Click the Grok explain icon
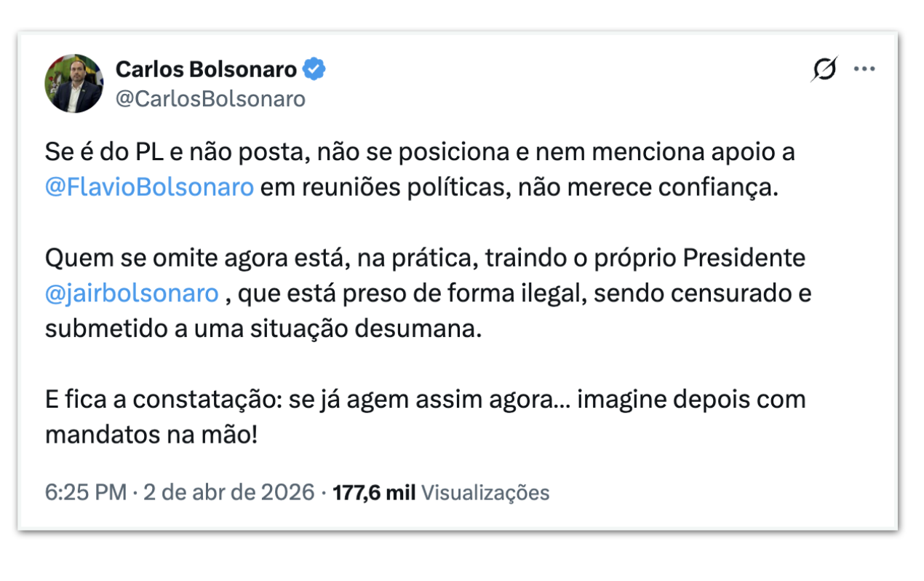 coord(824,69)
